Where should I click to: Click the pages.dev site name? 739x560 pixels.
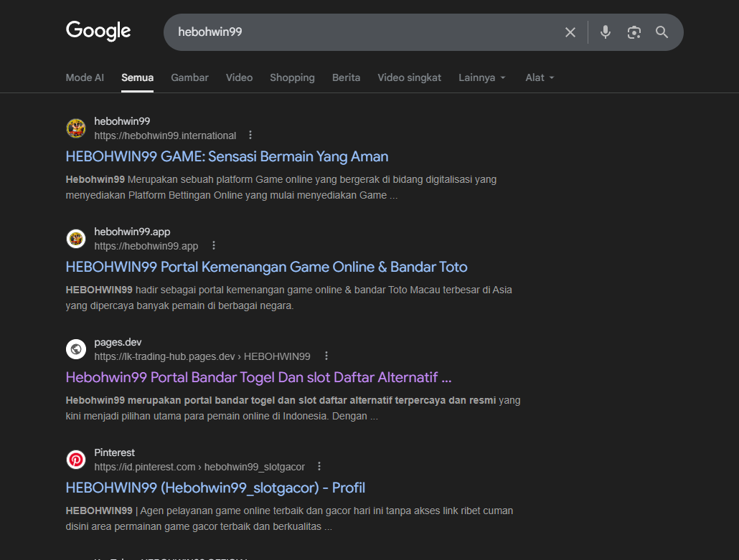pyautogui.click(x=118, y=342)
